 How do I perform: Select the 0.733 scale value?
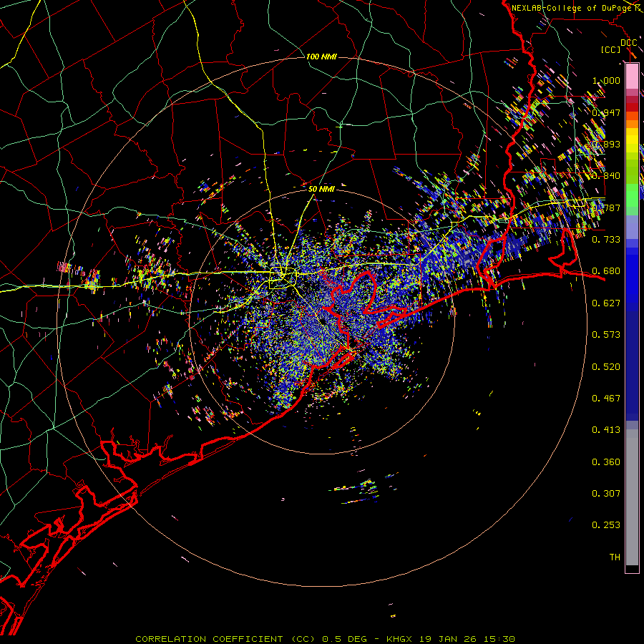[606, 239]
